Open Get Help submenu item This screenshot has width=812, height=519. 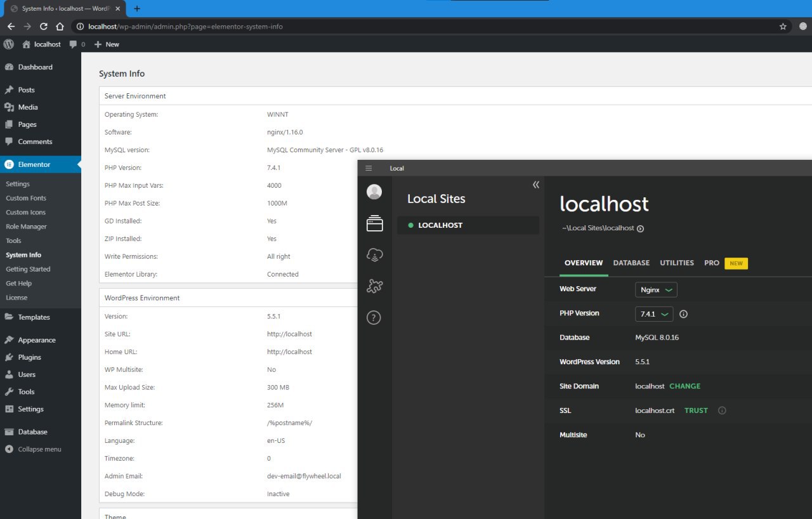tap(18, 284)
